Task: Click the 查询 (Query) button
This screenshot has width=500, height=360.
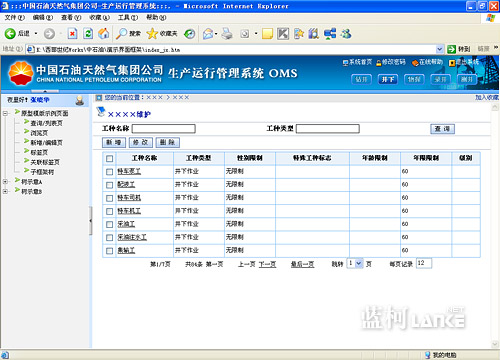Action: [x=442, y=129]
